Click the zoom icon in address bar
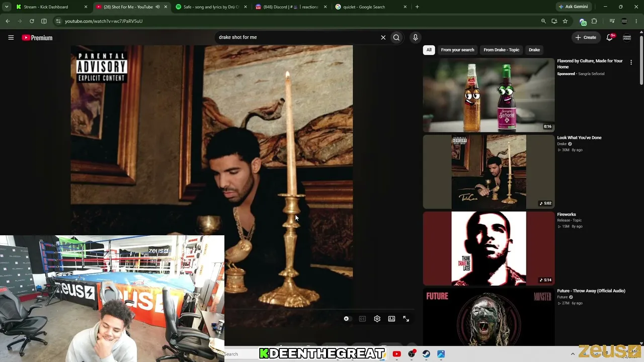This screenshot has height=362, width=644. [x=543, y=21]
